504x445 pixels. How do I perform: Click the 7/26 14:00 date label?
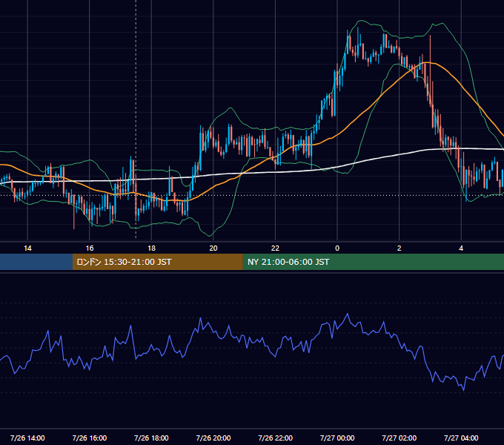pos(27,438)
